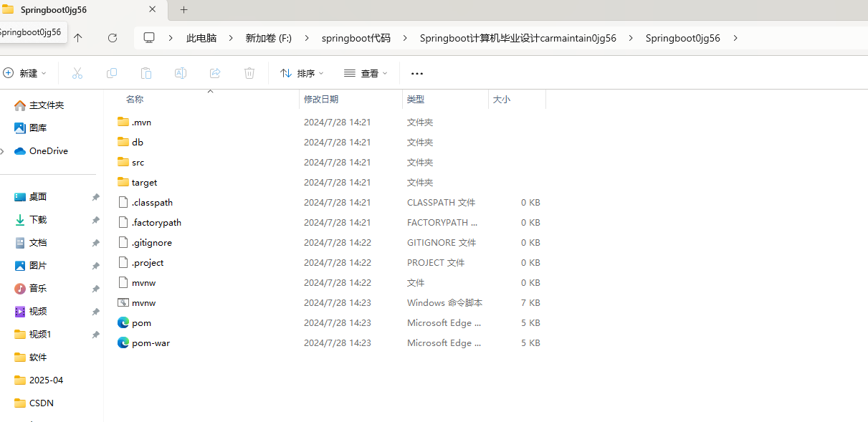The image size is (868, 422).
Task: Expand chevron after springboot代码 in address bar
Action: tap(405, 38)
